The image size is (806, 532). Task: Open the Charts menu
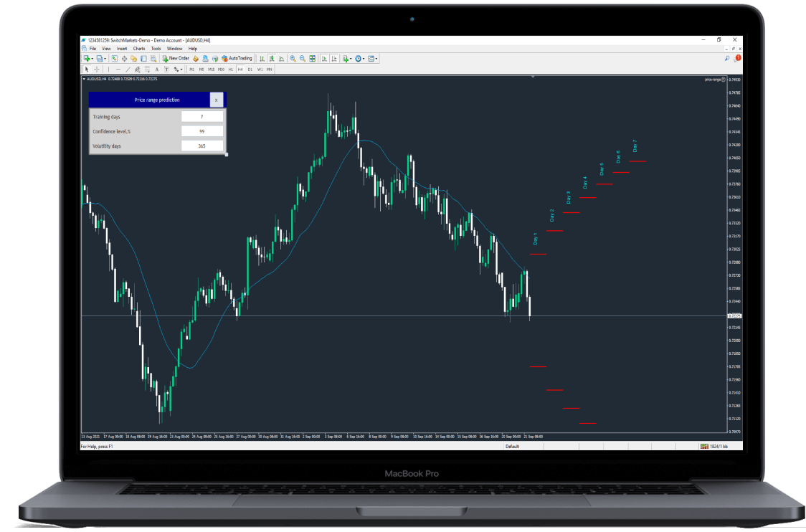click(x=139, y=49)
